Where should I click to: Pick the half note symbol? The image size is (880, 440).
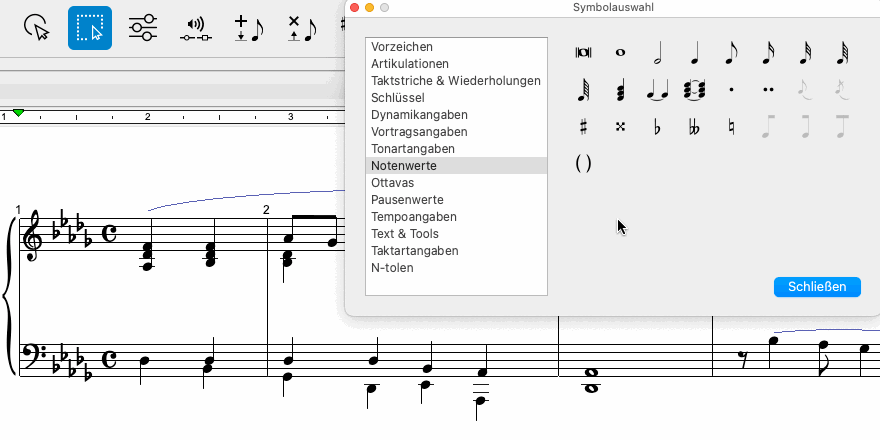(658, 53)
